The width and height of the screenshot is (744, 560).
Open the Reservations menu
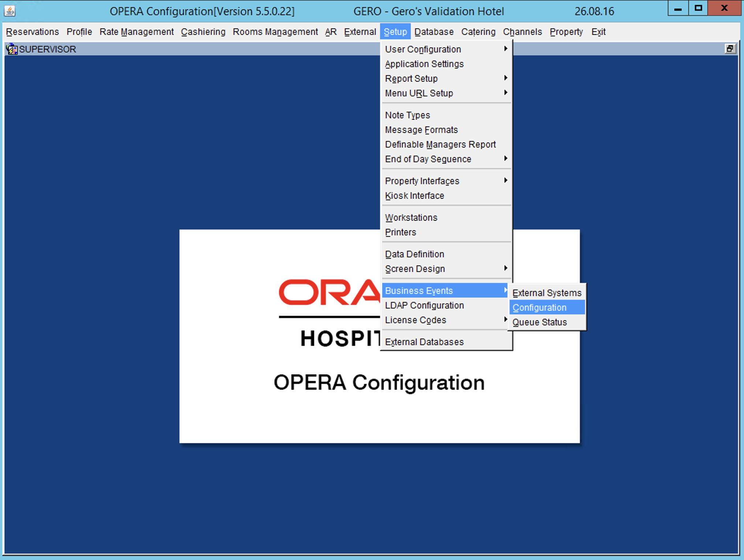(32, 32)
